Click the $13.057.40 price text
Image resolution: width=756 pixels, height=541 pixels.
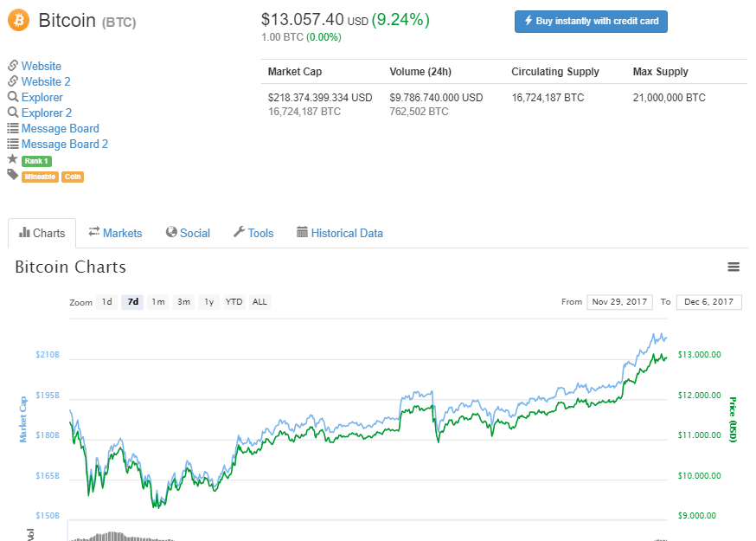pyautogui.click(x=302, y=20)
